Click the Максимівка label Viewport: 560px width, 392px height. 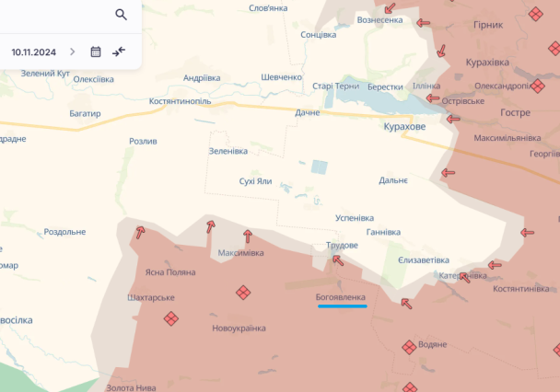(x=240, y=253)
